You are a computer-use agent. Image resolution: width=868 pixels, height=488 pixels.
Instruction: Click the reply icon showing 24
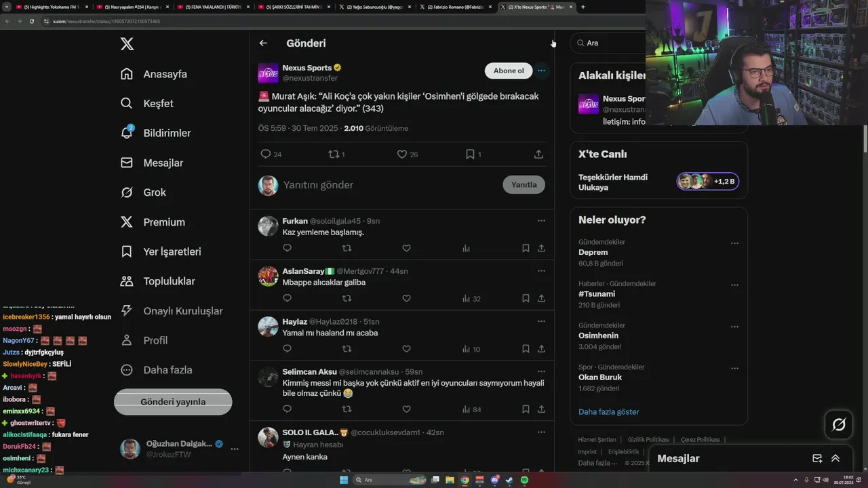pyautogui.click(x=266, y=155)
